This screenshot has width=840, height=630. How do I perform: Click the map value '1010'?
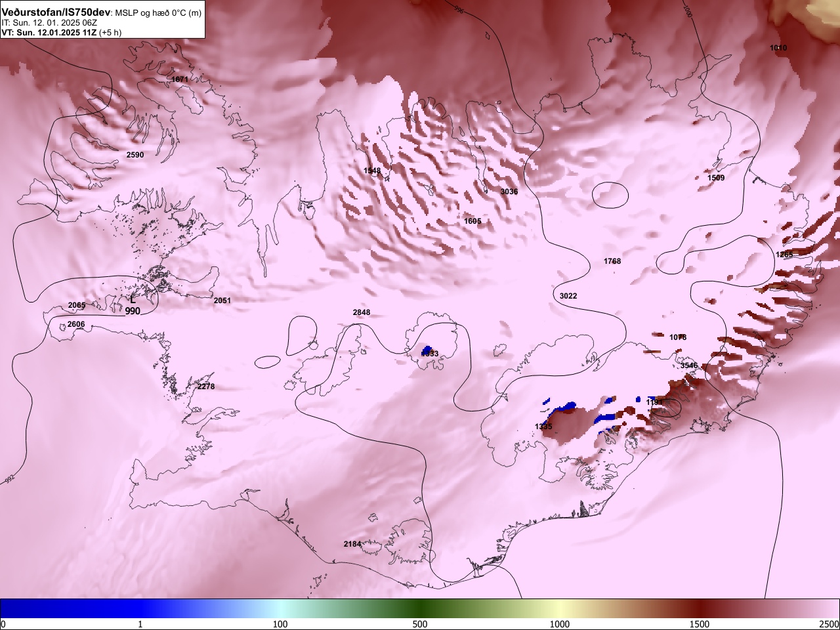point(778,48)
